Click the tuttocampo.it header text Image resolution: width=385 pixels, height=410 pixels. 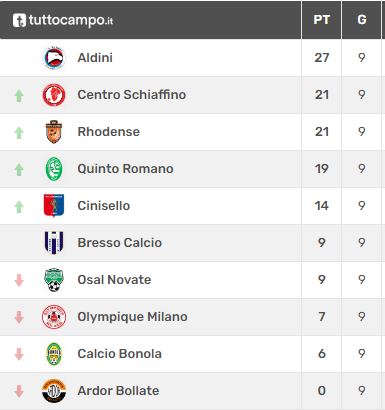click(71, 20)
